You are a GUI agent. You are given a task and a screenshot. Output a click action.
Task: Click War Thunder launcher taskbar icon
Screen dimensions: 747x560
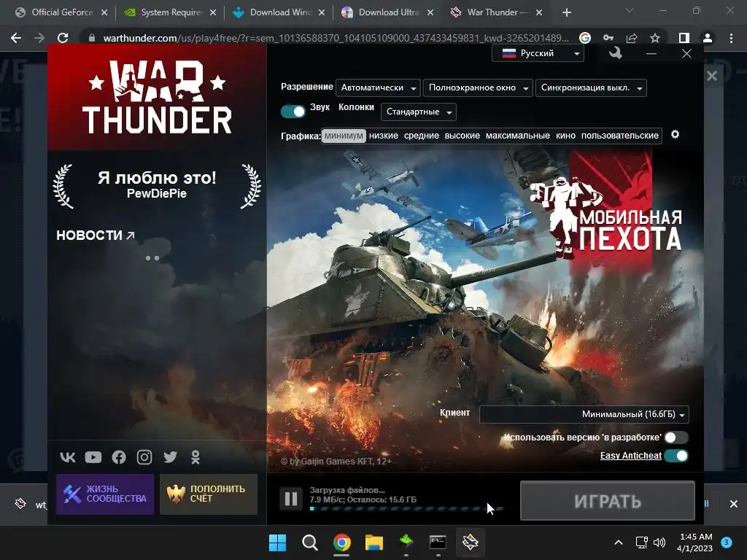pos(470,542)
